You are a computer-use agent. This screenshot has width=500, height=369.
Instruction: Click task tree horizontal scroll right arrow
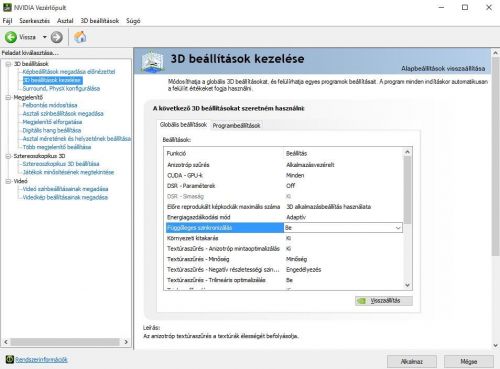coord(126,342)
